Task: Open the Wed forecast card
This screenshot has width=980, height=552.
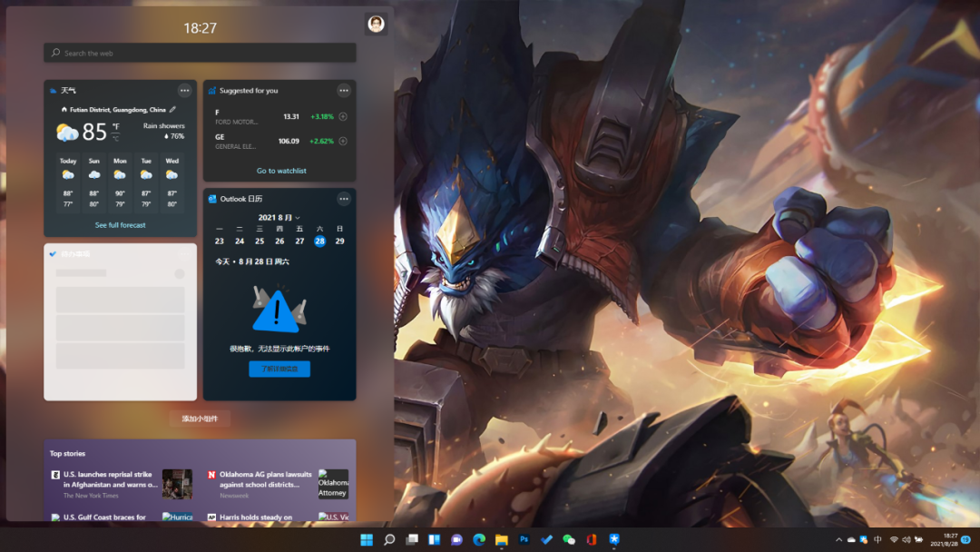Action: click(x=171, y=182)
